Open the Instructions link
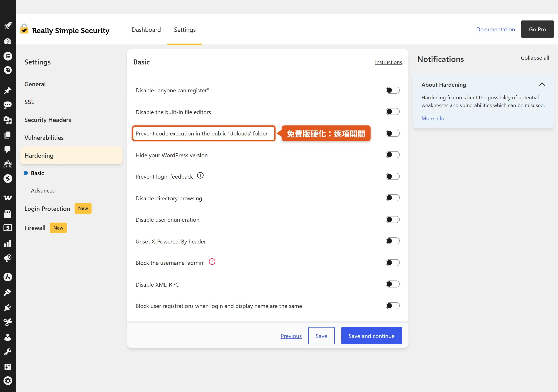Screen dimensions: 558x392 click(x=388, y=62)
